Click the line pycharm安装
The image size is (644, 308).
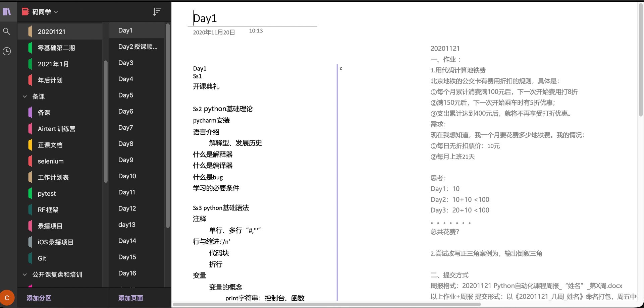211,120
